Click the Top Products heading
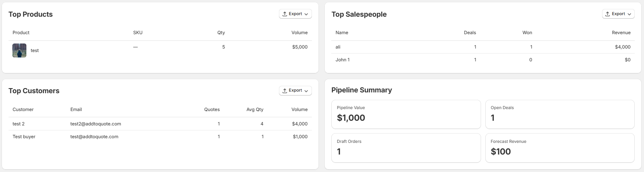The height and width of the screenshot is (172, 644). [x=31, y=14]
